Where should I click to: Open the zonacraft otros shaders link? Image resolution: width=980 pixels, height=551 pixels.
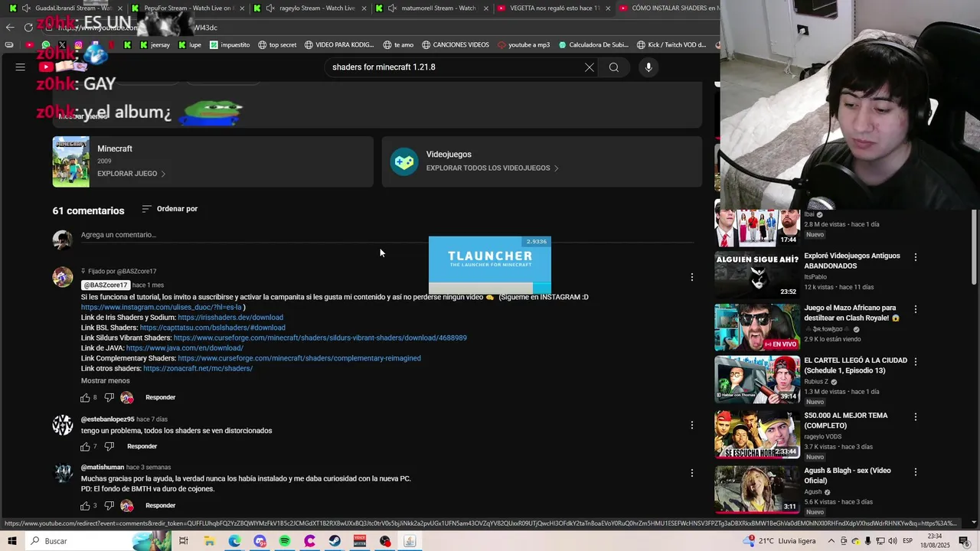click(198, 369)
